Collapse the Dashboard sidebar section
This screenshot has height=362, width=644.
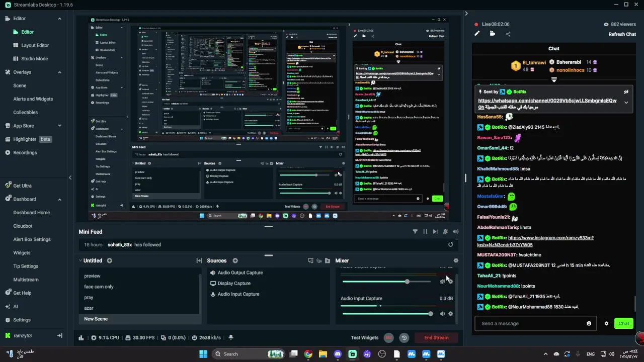point(59,199)
